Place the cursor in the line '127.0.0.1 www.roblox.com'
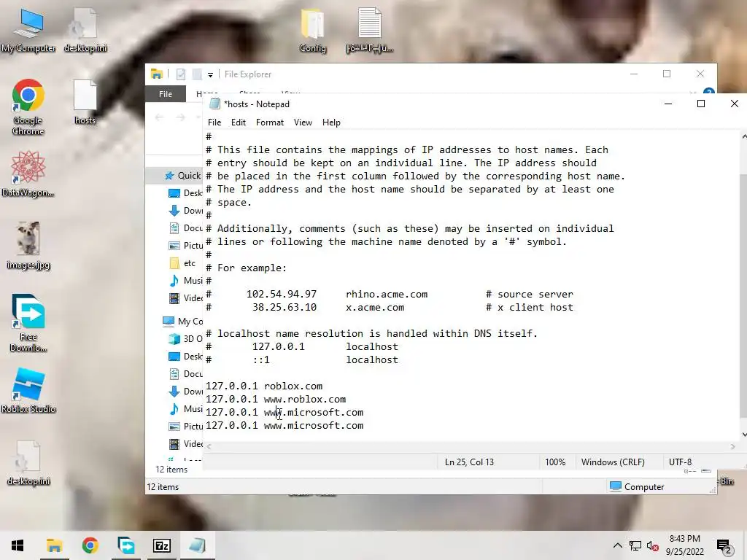747x560 pixels. 276,399
